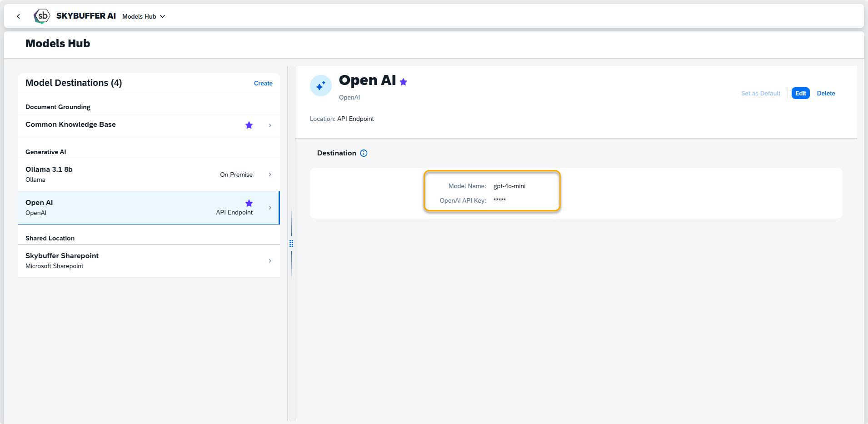868x424 pixels.
Task: Edit the Open AI destination
Action: pos(801,93)
